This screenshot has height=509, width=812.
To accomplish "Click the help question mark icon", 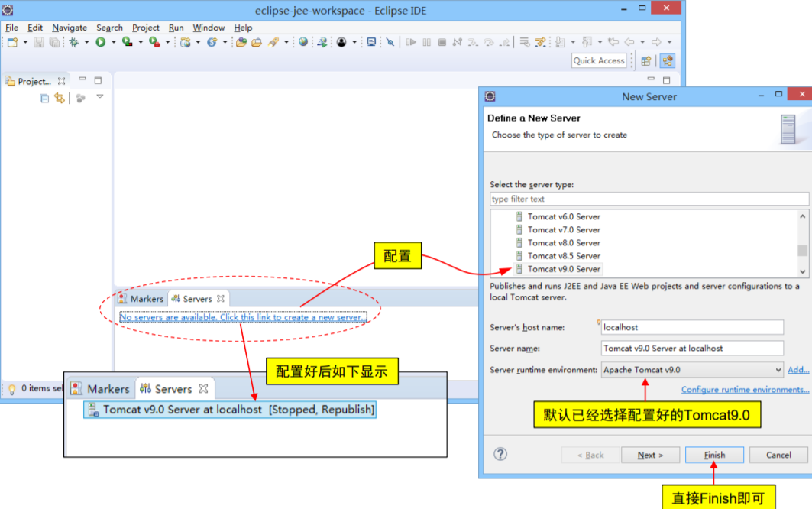I will [x=500, y=454].
